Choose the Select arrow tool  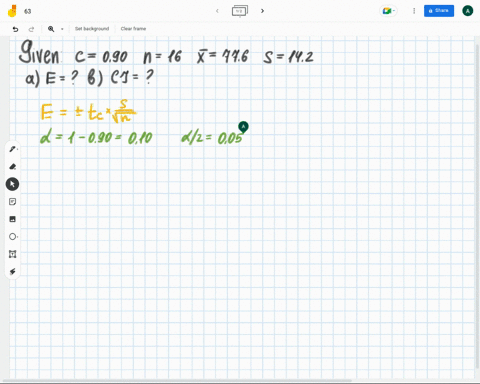[x=12, y=184]
